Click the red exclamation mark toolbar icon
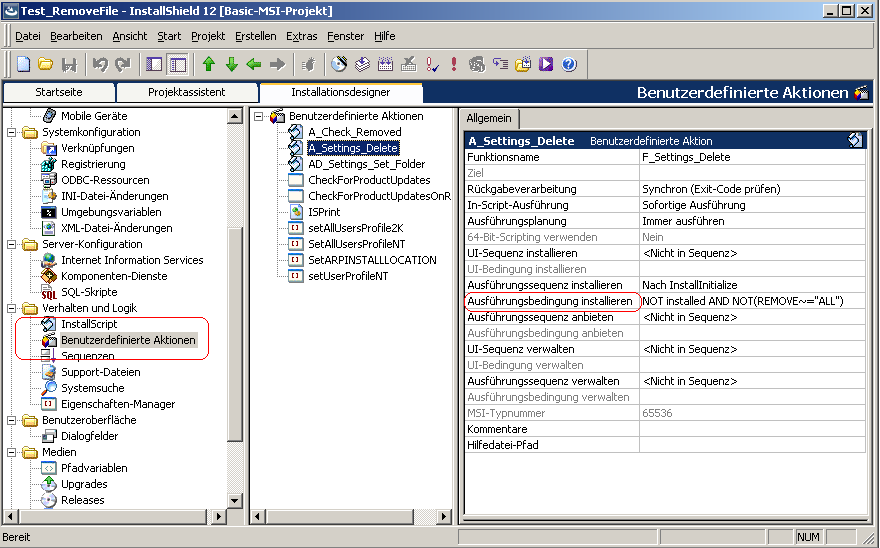The width and height of the screenshot is (880, 548). click(454, 64)
